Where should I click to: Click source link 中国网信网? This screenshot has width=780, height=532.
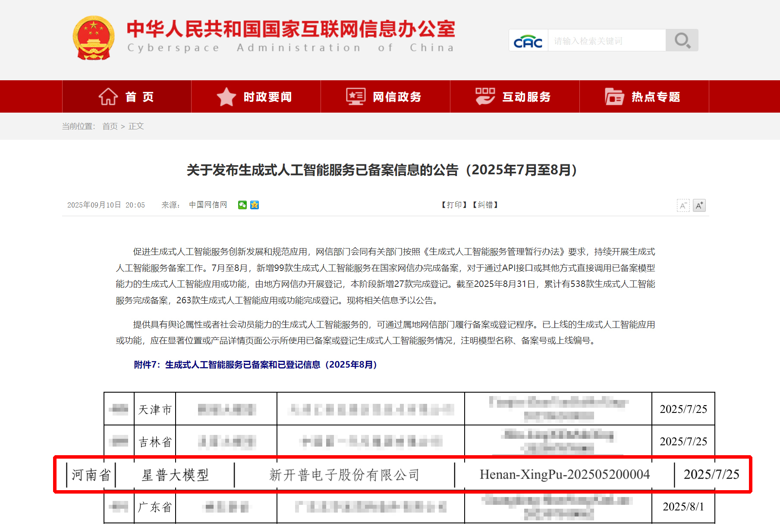coord(208,205)
